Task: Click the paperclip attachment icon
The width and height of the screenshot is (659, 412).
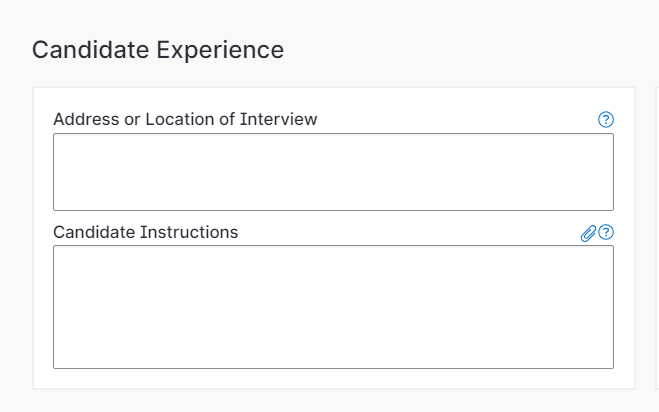Action: [x=588, y=233]
